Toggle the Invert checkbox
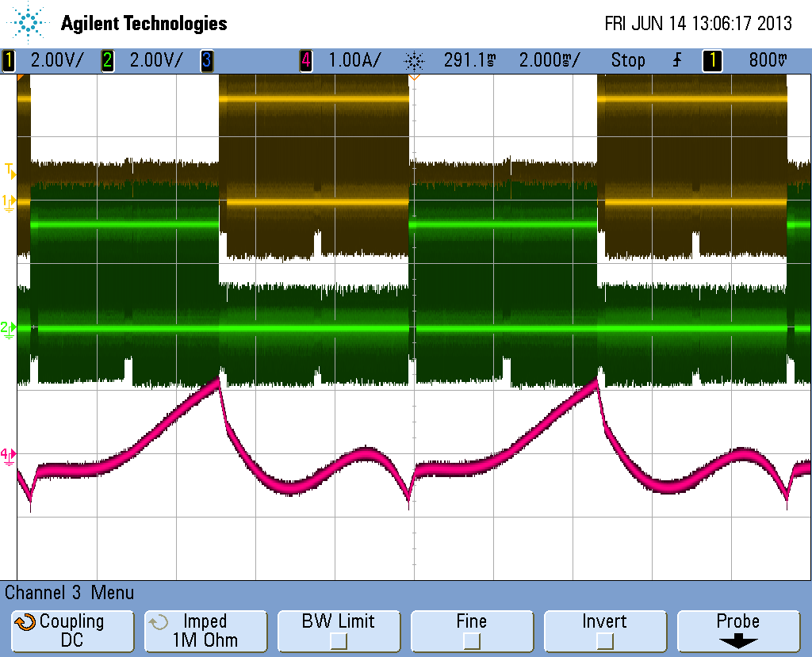The width and height of the screenshot is (812, 657). coord(605,642)
